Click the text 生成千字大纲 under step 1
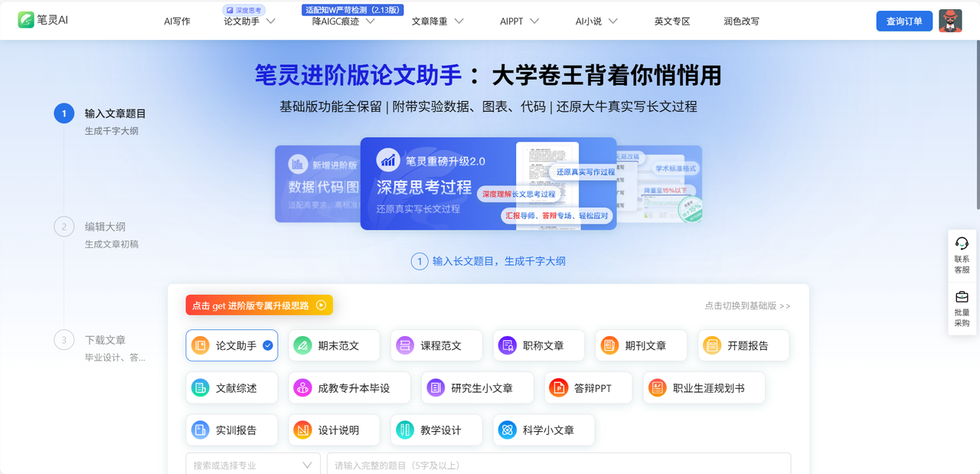This screenshot has width=980, height=474. 111,131
